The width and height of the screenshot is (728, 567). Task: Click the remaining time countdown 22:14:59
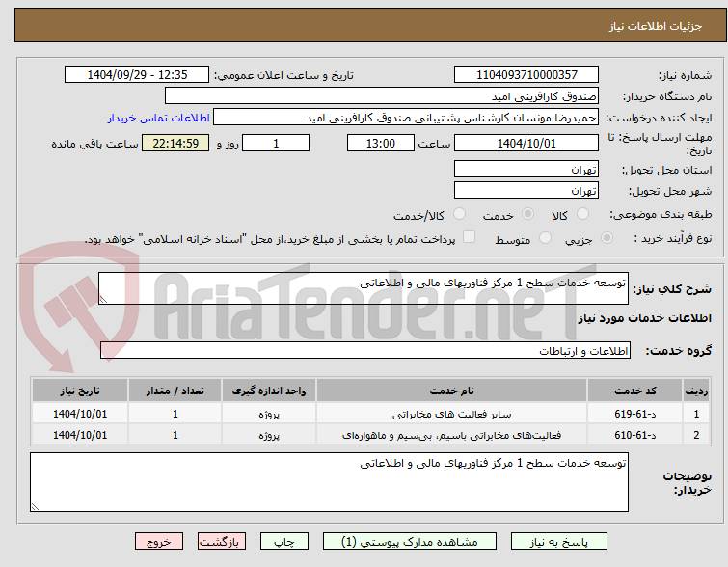(x=175, y=143)
